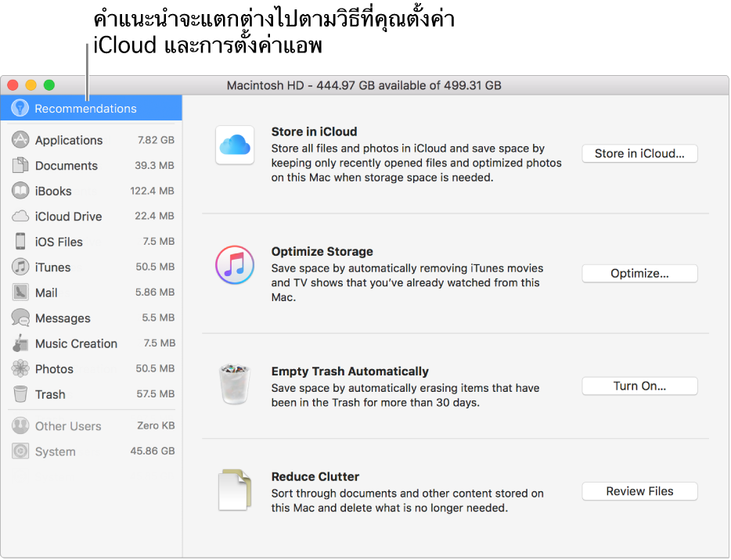Close the window with the red button
731x560 pixels.
[13, 85]
